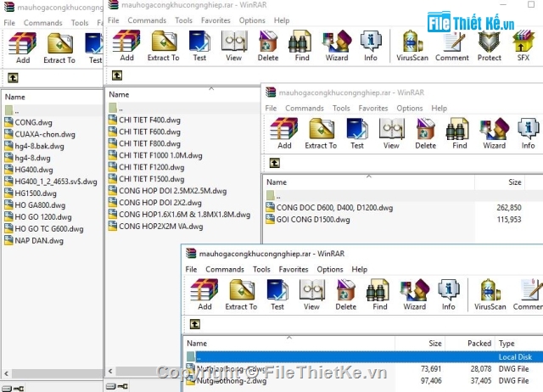Click up-folder icon in the front bottom window
Viewport: 543px width, 392px height.
[195, 324]
